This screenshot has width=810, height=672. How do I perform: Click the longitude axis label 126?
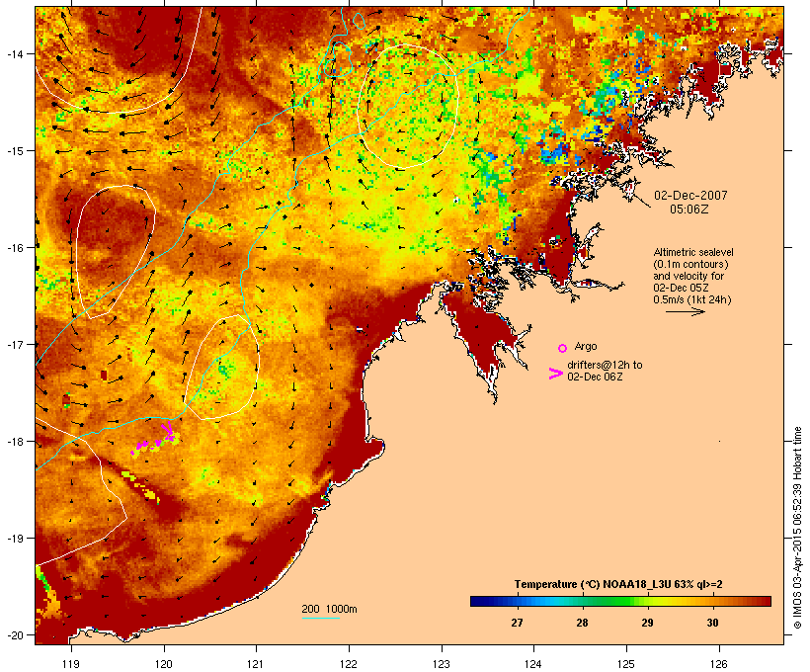(x=719, y=664)
